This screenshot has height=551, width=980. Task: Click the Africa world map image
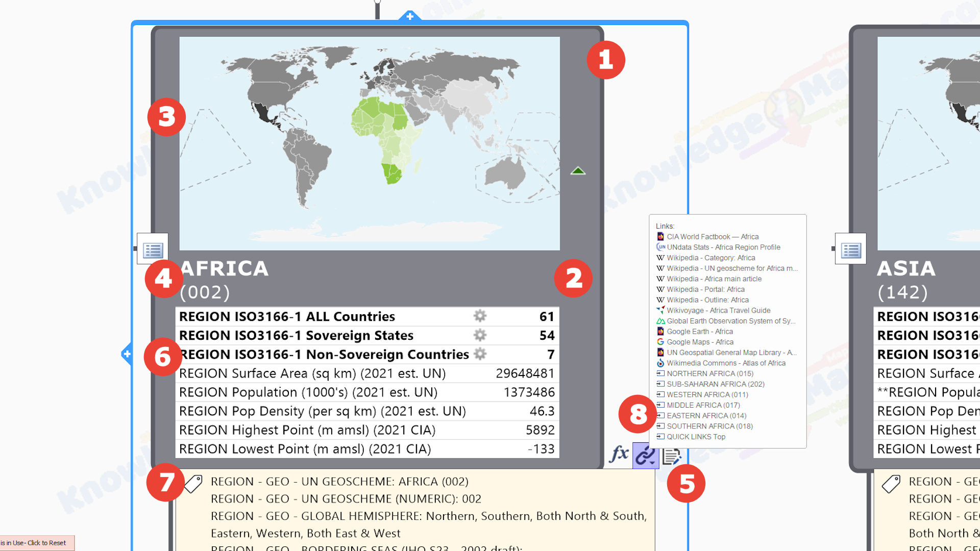(369, 143)
